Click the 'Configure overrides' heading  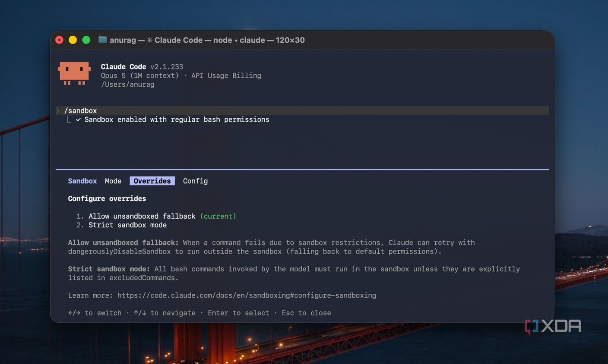[x=107, y=199]
